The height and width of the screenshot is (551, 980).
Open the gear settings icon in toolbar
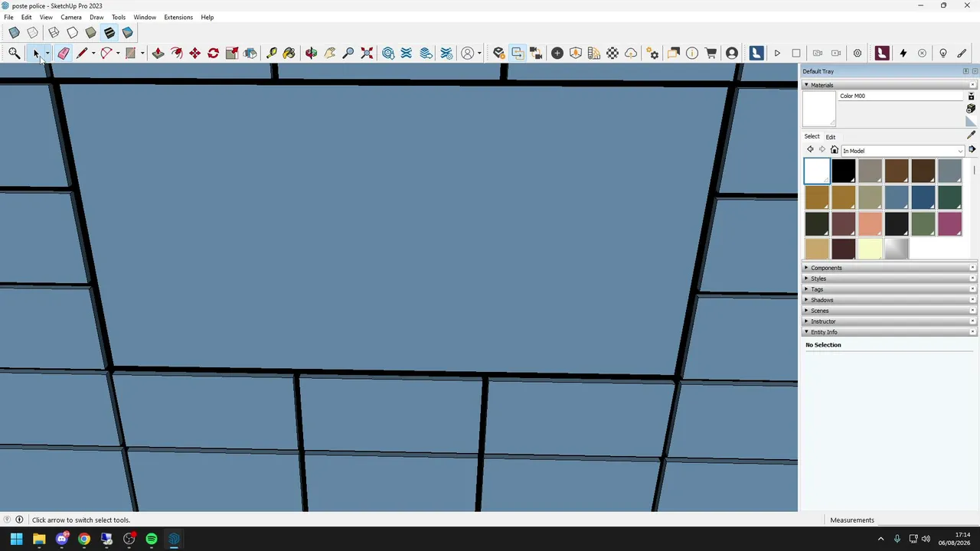tap(857, 53)
